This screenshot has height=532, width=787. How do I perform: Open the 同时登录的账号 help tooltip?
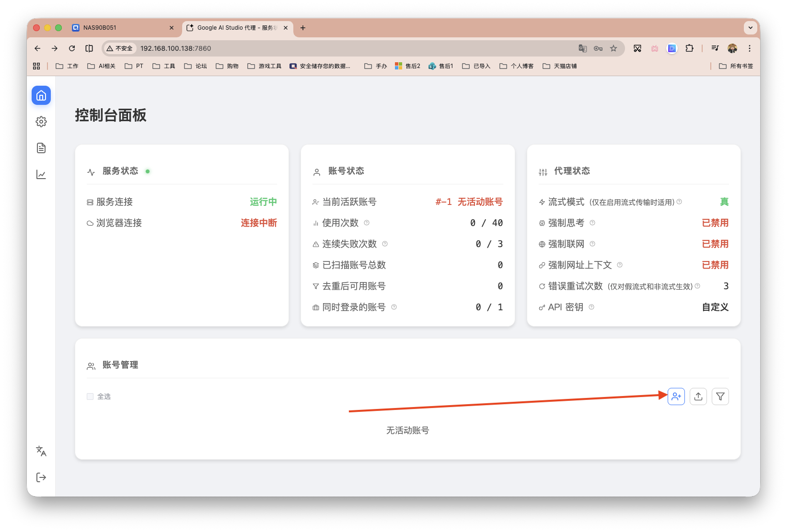coord(393,307)
